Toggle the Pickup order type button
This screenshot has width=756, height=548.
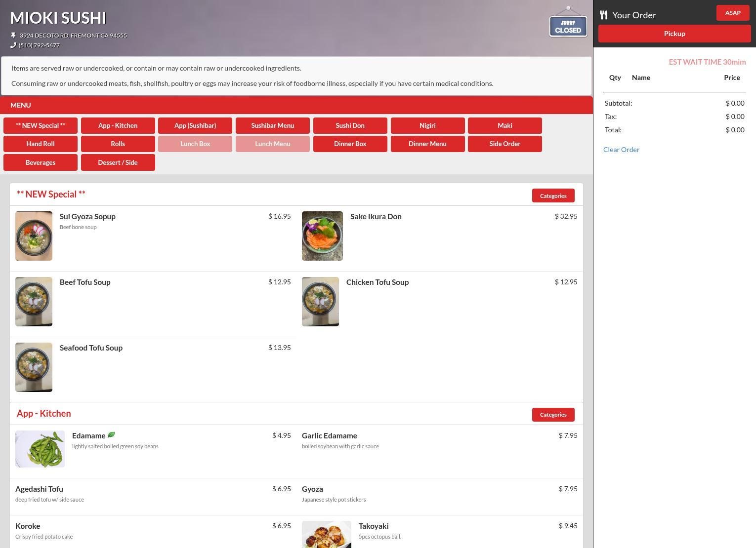tap(674, 34)
